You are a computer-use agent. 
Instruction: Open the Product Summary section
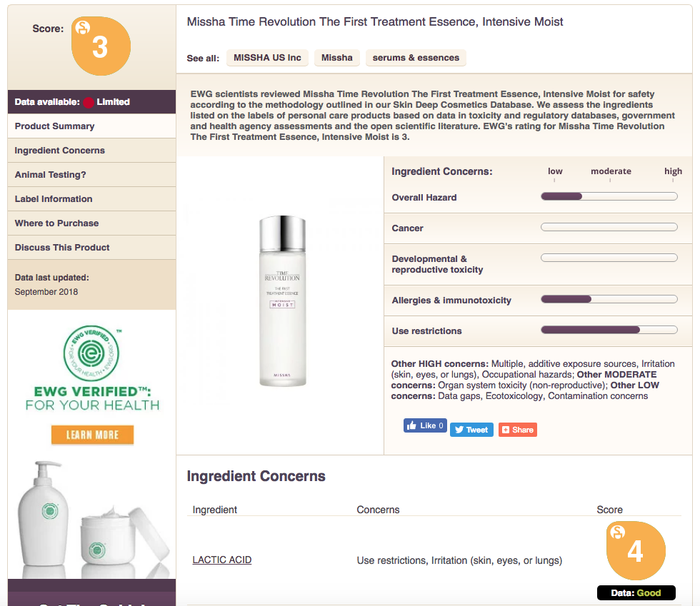91,126
